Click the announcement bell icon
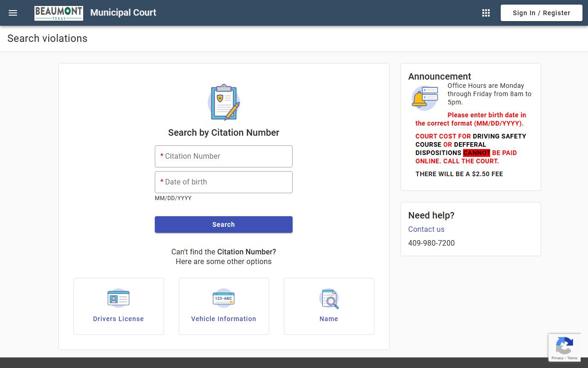Image resolution: width=588 pixels, height=368 pixels. click(x=424, y=98)
